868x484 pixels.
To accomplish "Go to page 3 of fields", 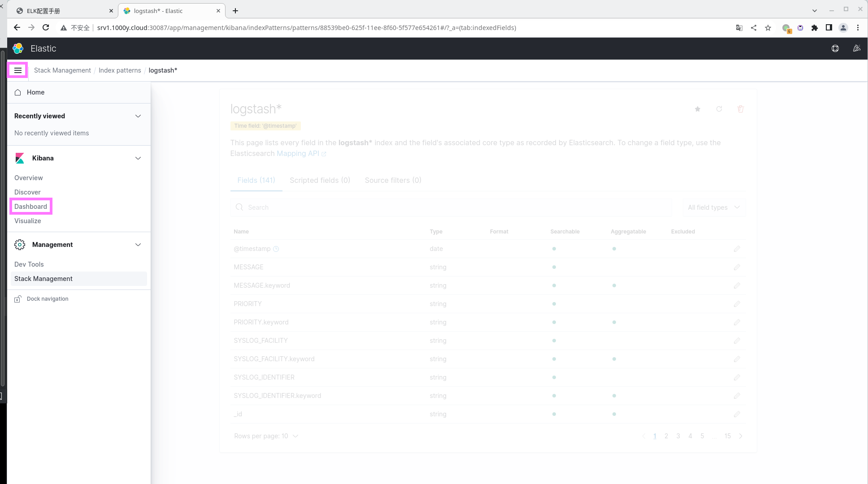I will [678, 436].
